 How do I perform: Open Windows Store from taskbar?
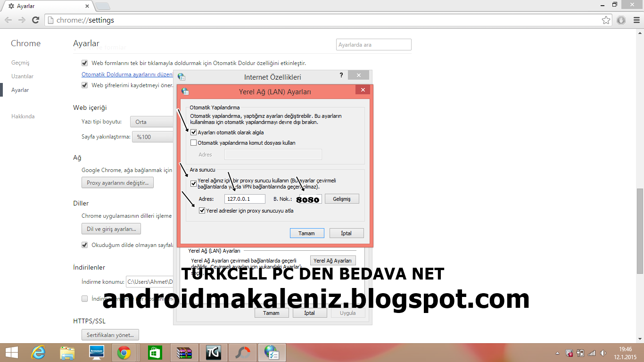pos(154,353)
